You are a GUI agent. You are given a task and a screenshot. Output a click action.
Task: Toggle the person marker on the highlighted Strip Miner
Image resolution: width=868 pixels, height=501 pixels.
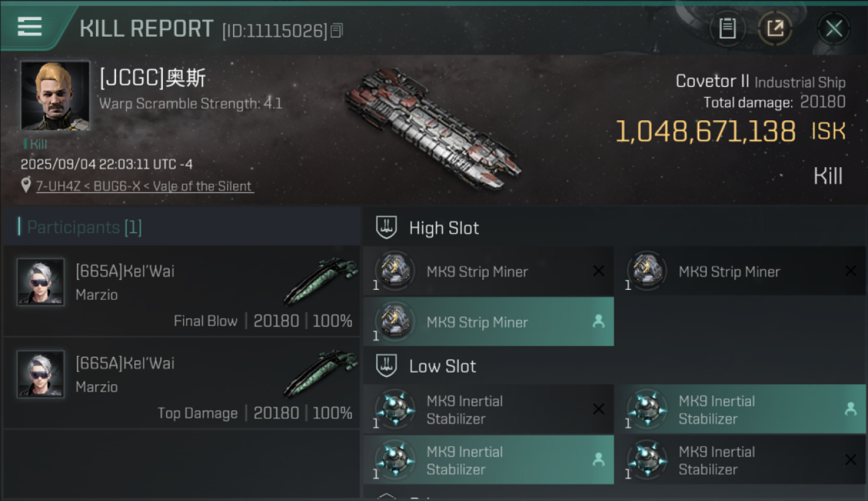pos(598,322)
